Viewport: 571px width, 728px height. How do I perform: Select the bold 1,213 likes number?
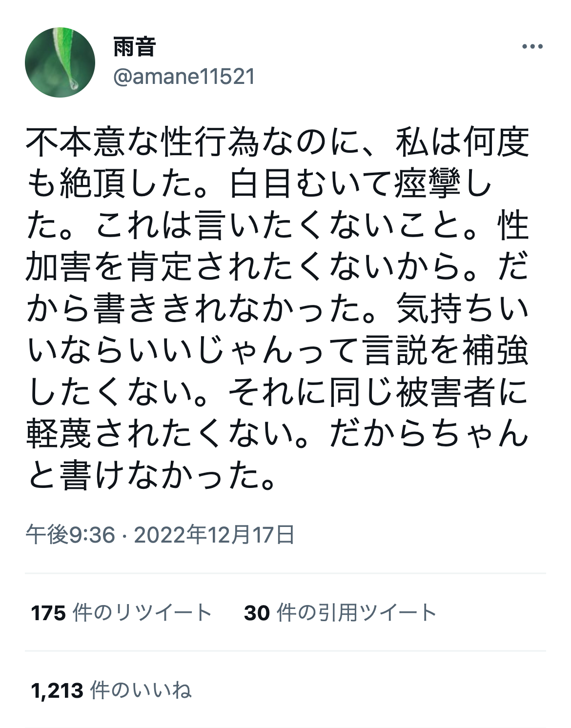57,690
